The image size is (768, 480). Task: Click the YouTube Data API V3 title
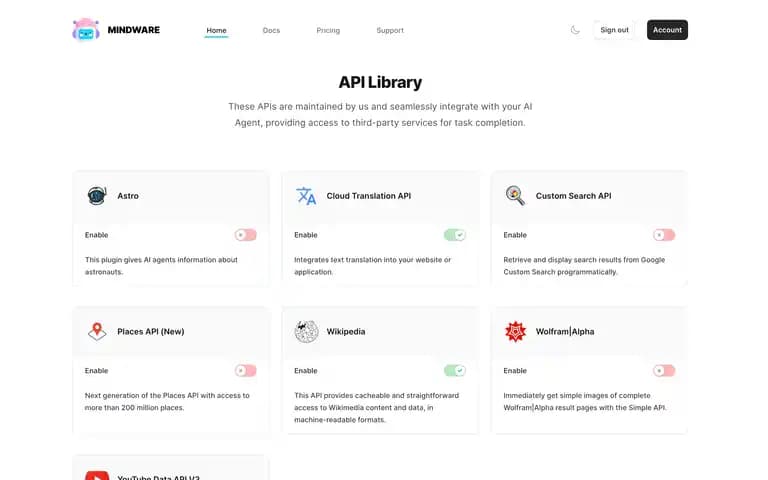click(x=158, y=477)
